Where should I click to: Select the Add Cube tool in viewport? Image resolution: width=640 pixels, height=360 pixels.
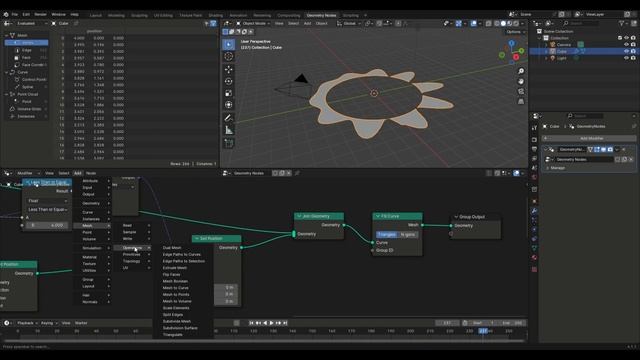[229, 143]
